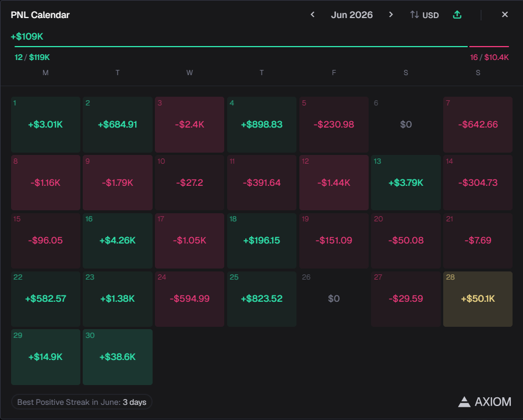Viewport: 523px width, 420px height.
Task: Click the +$109K total PNL value
Action: tap(27, 36)
